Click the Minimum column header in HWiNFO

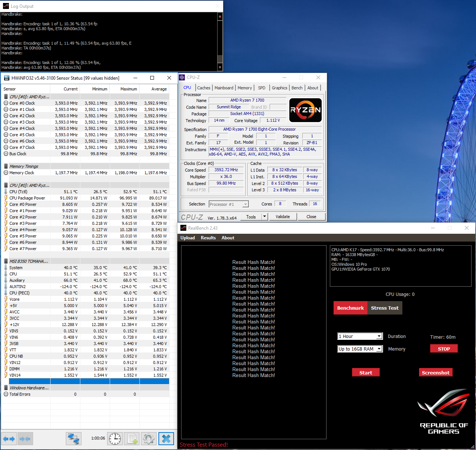tap(95, 89)
